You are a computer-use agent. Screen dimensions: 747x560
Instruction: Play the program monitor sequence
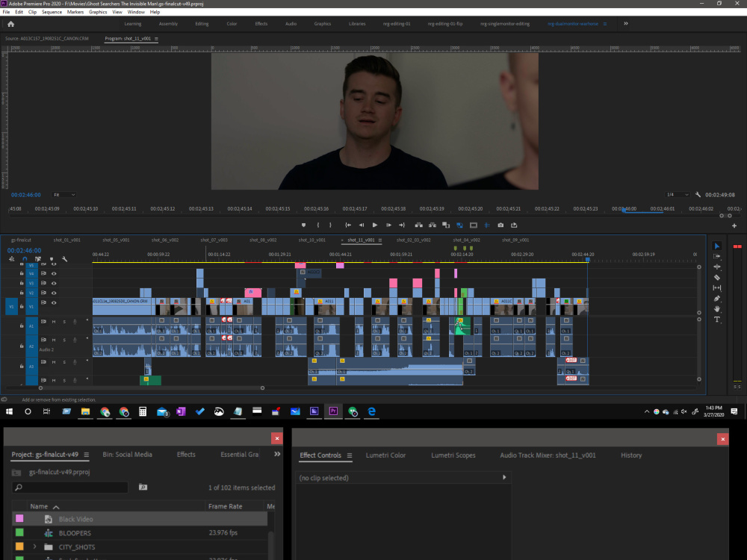click(x=375, y=225)
